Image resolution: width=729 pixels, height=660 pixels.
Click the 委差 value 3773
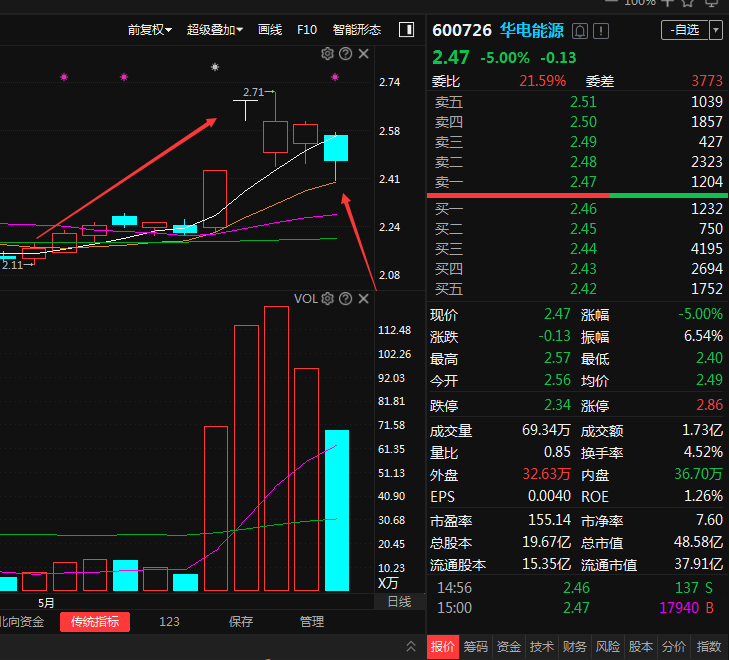(707, 81)
